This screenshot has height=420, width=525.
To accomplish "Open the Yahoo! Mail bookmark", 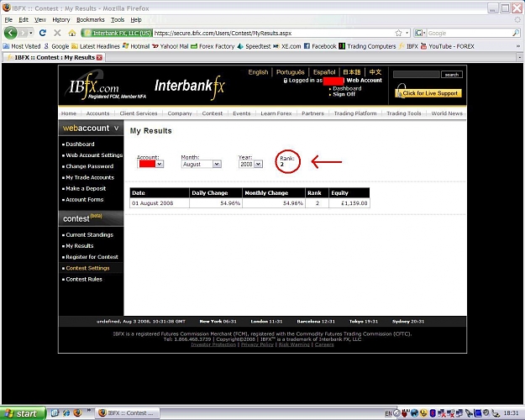I will [x=170, y=46].
